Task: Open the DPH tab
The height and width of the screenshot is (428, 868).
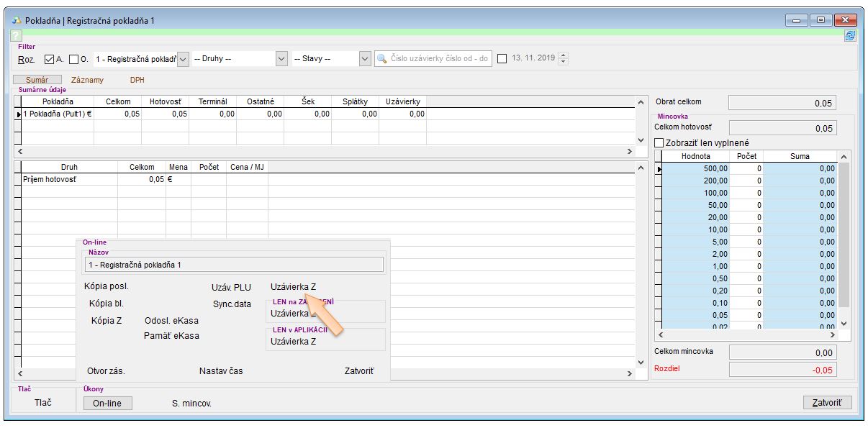Action: pos(137,81)
